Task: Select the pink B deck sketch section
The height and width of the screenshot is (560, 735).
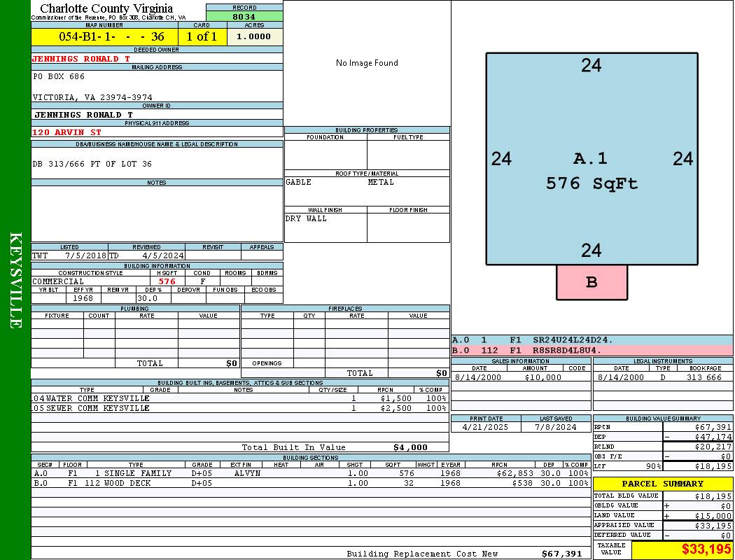Action: [591, 282]
